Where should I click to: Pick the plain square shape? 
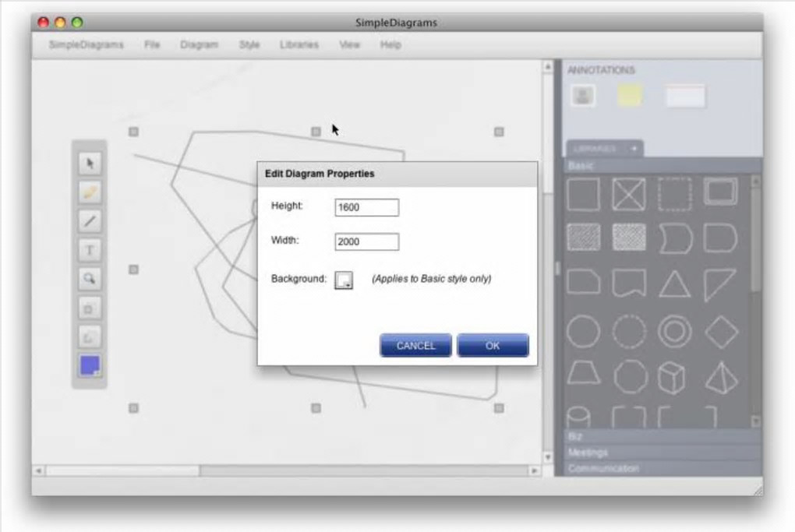coord(583,193)
